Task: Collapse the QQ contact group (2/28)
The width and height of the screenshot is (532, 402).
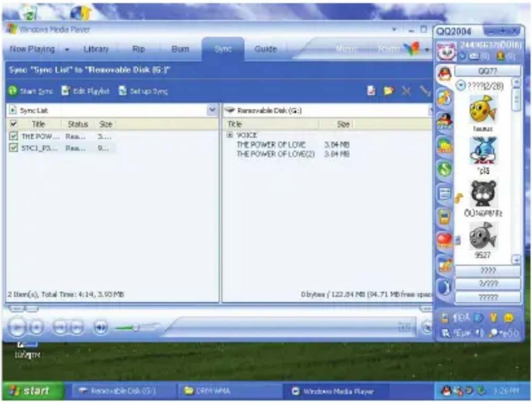Action: 460,85
